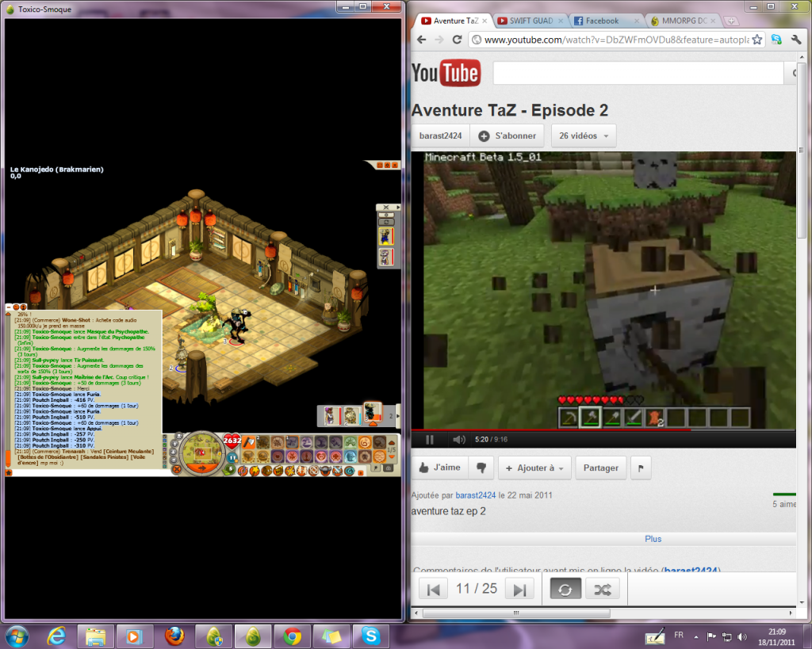Toggle playlist shuffle button
This screenshot has width=812, height=649.
pyautogui.click(x=603, y=589)
